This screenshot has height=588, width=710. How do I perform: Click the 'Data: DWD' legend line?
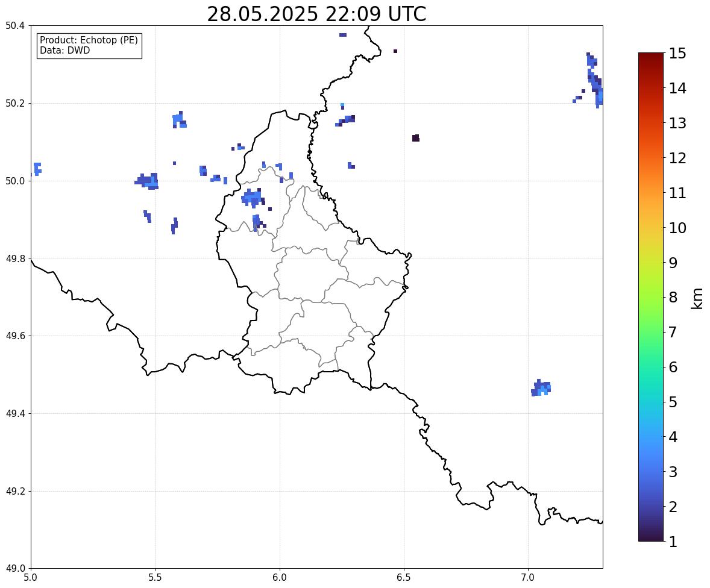(x=64, y=50)
